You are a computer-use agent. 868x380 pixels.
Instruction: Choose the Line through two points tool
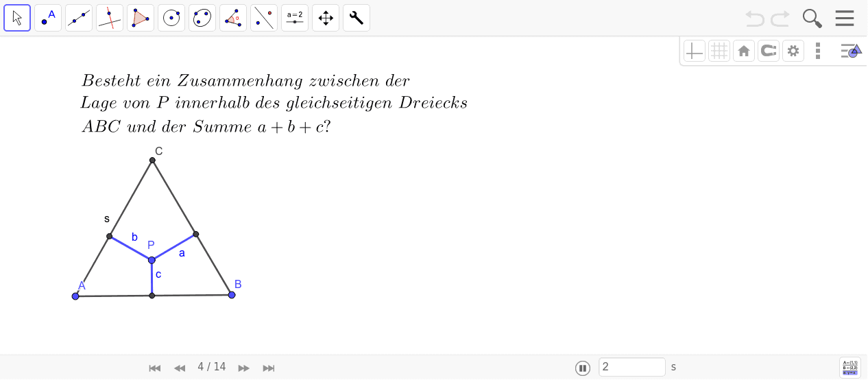click(x=79, y=18)
